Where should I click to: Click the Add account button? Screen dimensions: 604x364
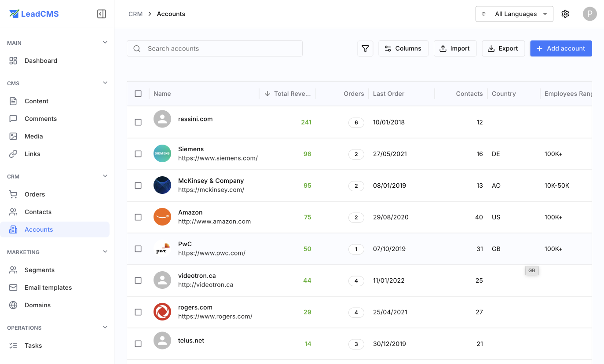point(561,48)
